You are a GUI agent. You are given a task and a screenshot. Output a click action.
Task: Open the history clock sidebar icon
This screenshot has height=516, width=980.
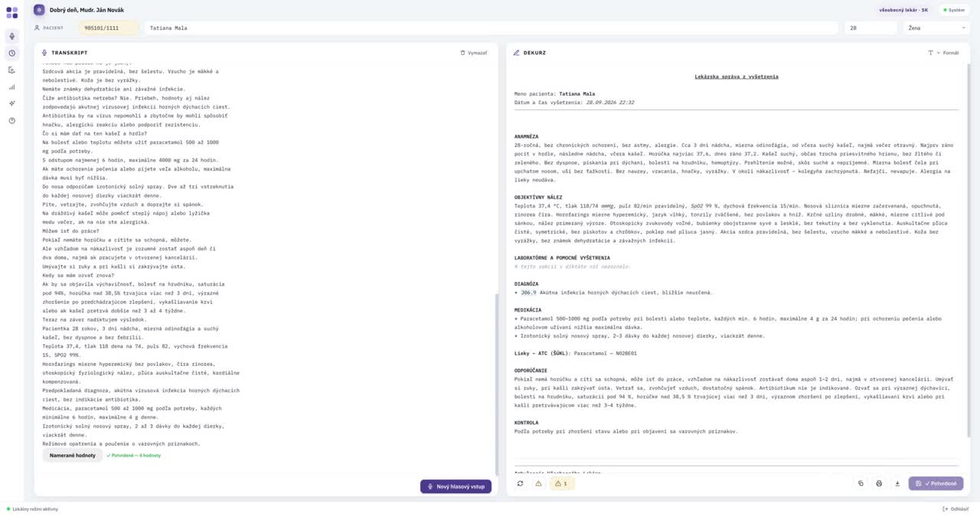[11, 54]
